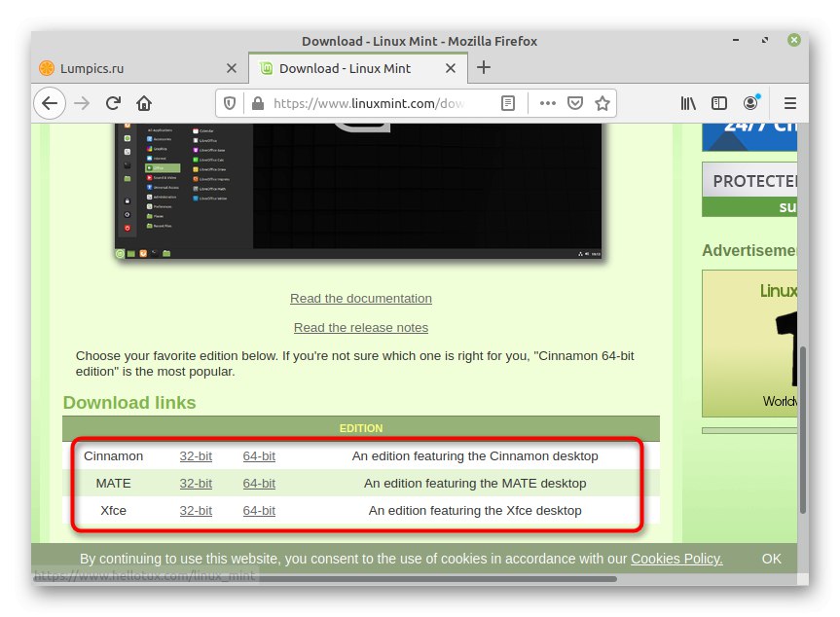The width and height of the screenshot is (840, 617).
Task: Open the Firefox home page
Action: point(144,103)
